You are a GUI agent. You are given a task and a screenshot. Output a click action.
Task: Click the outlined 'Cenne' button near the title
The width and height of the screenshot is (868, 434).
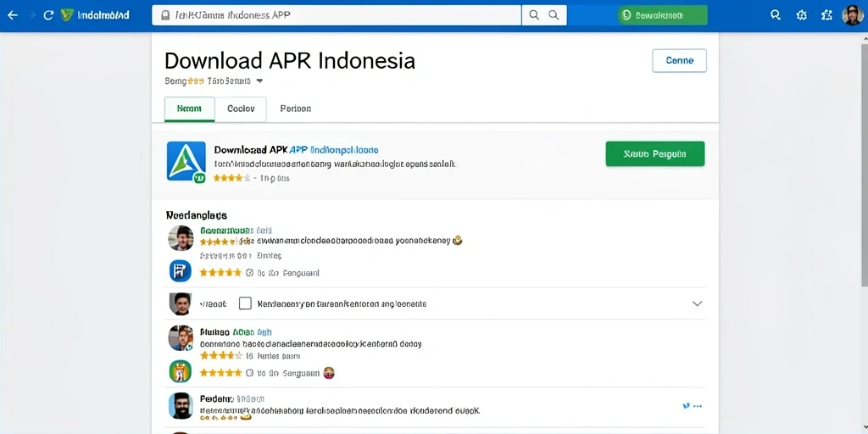tap(679, 60)
